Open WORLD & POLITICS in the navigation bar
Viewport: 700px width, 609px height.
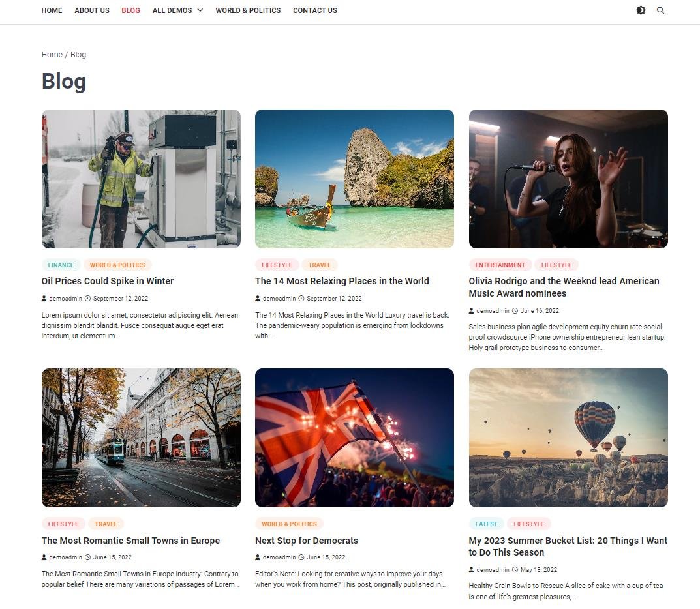[x=248, y=10]
